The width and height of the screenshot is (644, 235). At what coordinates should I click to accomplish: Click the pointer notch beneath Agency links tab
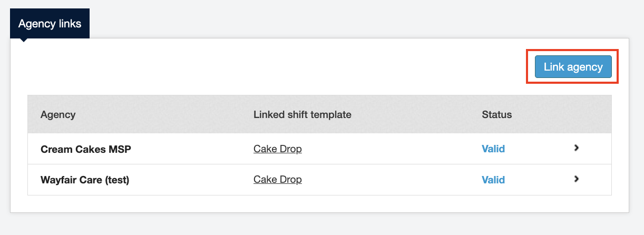click(x=24, y=41)
